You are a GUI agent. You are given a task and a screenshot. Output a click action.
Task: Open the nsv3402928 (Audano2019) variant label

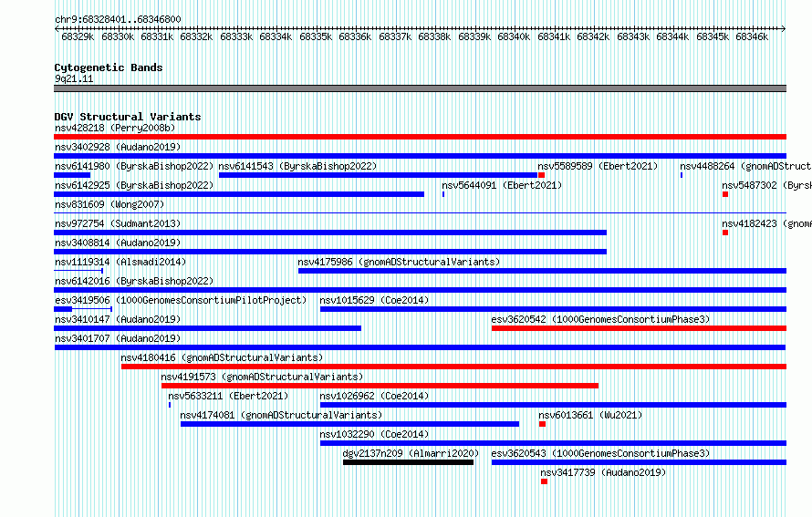click(x=118, y=147)
